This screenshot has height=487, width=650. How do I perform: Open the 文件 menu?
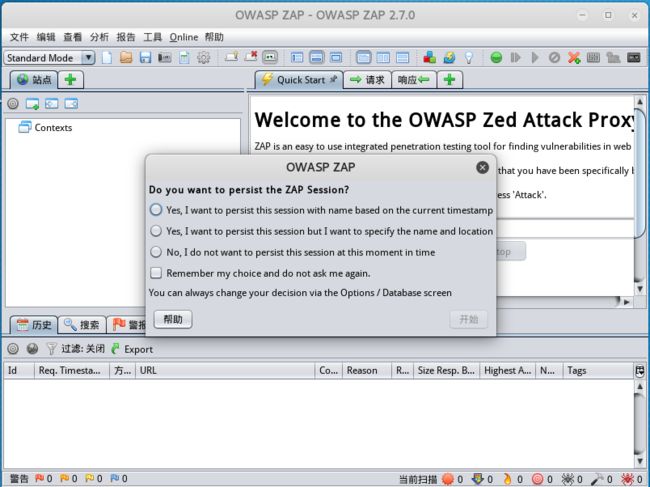19,37
